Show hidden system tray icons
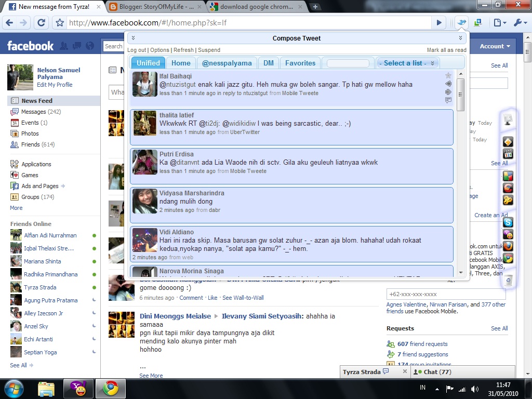The width and height of the screenshot is (532, 399). click(x=437, y=389)
